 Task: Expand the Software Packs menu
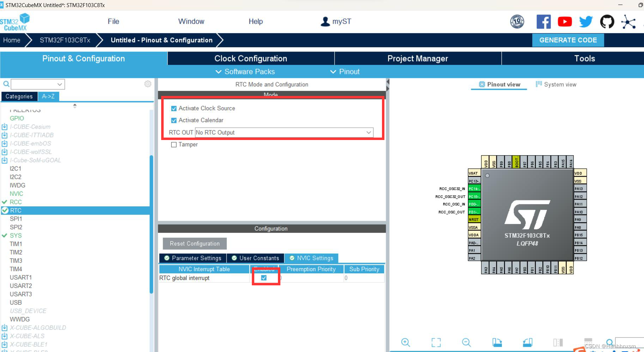[x=245, y=72]
